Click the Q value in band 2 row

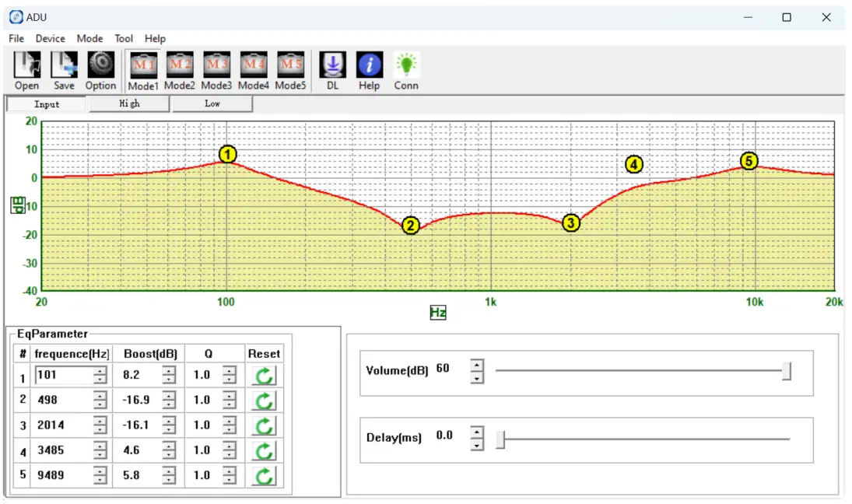click(x=202, y=400)
